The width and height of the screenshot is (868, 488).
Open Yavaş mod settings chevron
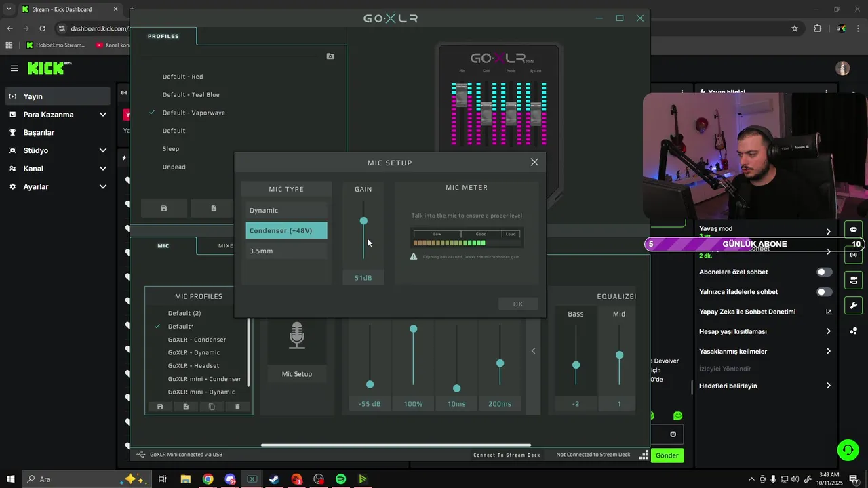(x=829, y=232)
